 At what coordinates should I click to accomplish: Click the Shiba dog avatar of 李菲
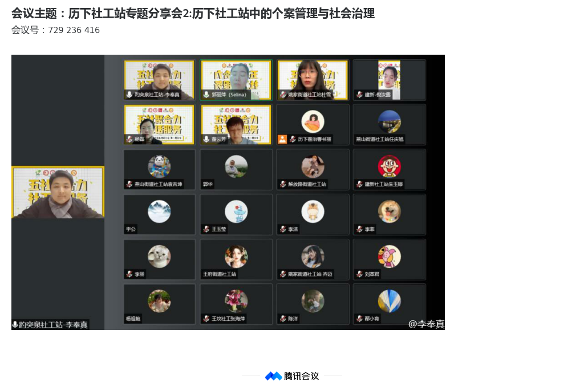coord(389,211)
